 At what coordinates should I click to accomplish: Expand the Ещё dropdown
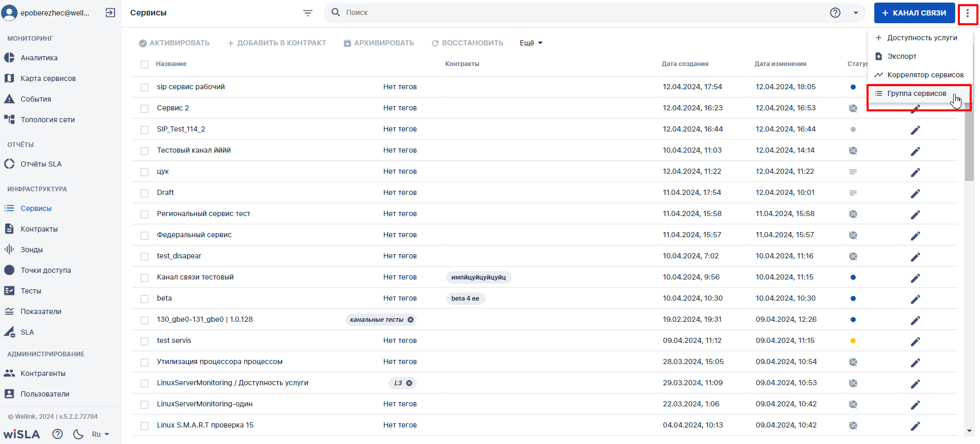point(531,43)
